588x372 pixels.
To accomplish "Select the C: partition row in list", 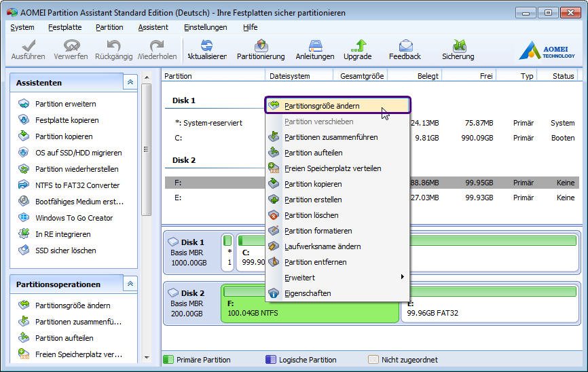I will click(215, 138).
